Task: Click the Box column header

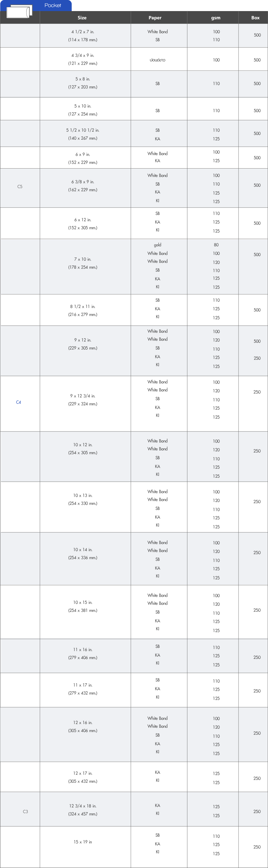Action: [255, 18]
